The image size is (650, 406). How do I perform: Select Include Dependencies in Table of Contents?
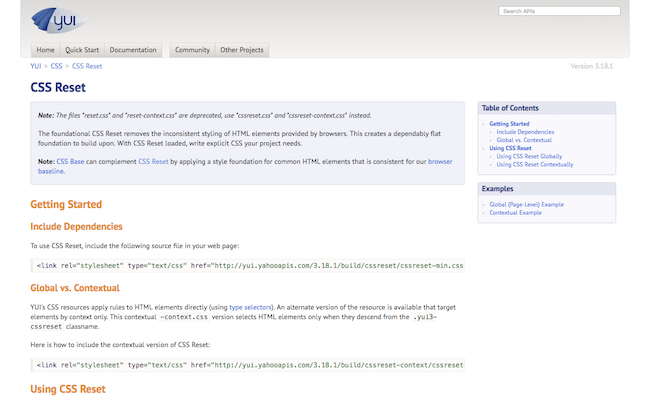click(x=525, y=132)
